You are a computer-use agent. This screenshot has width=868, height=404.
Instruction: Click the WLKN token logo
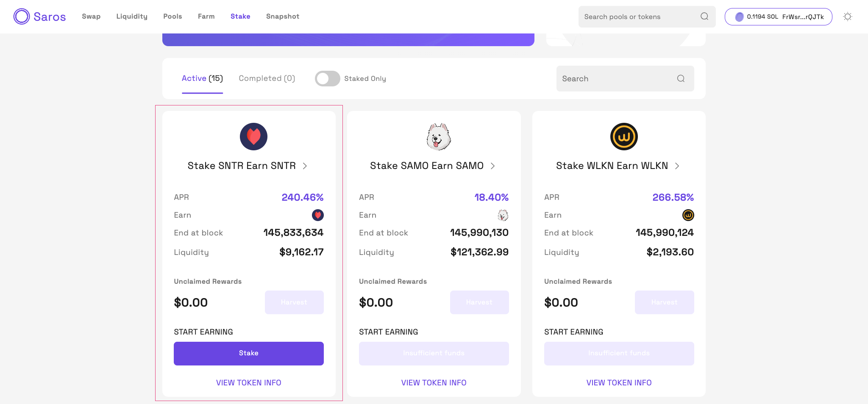[624, 137]
